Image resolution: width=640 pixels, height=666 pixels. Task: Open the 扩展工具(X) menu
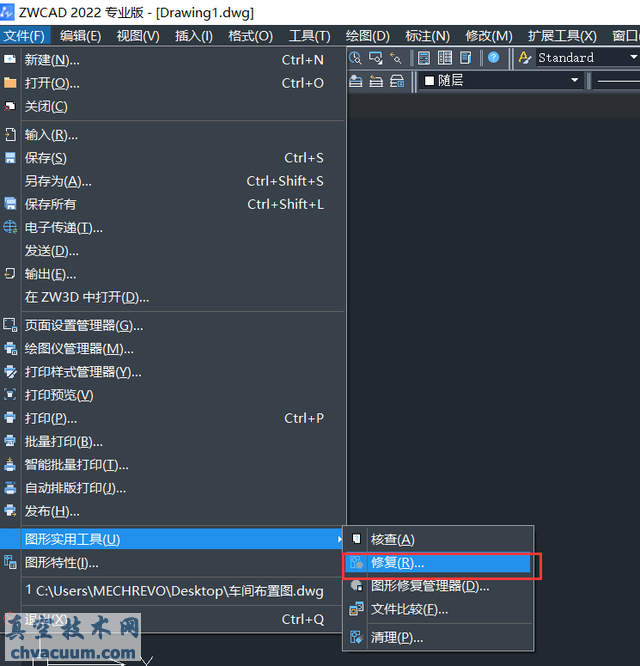point(562,36)
